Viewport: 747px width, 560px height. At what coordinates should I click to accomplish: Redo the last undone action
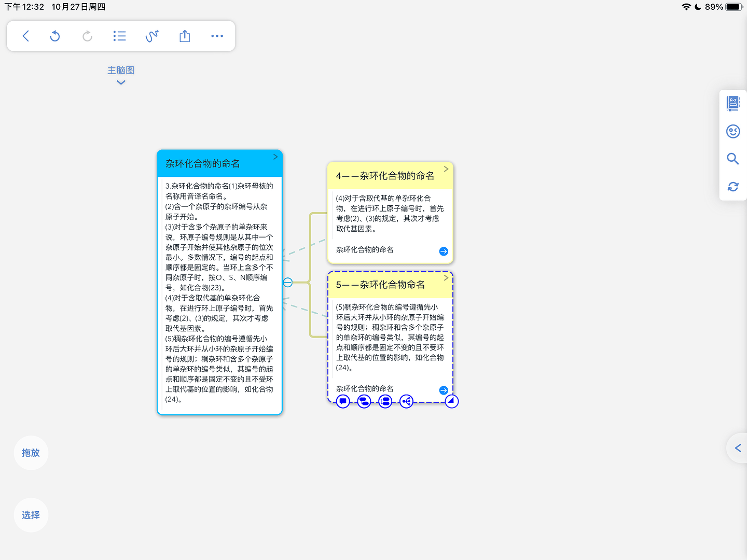pos(87,36)
